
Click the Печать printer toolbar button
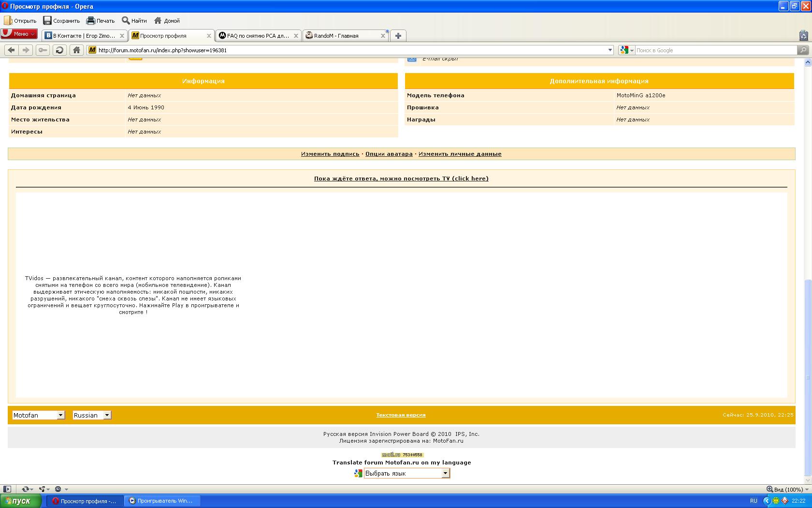click(x=101, y=20)
